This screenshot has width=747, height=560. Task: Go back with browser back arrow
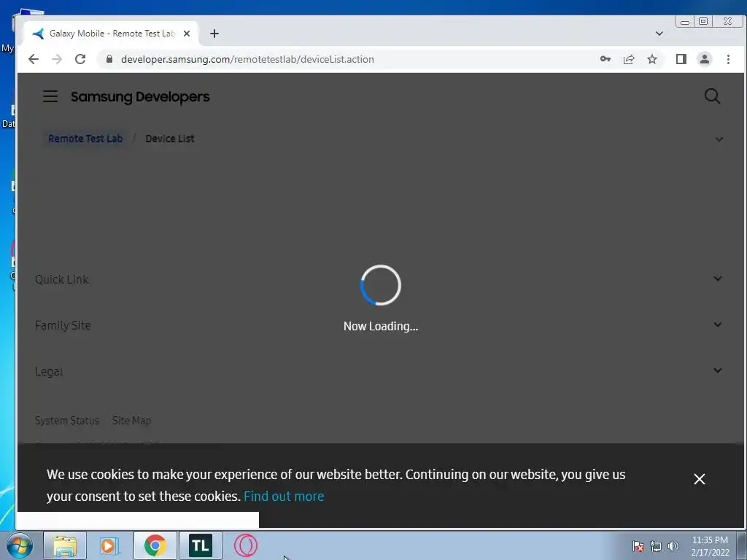click(x=34, y=59)
